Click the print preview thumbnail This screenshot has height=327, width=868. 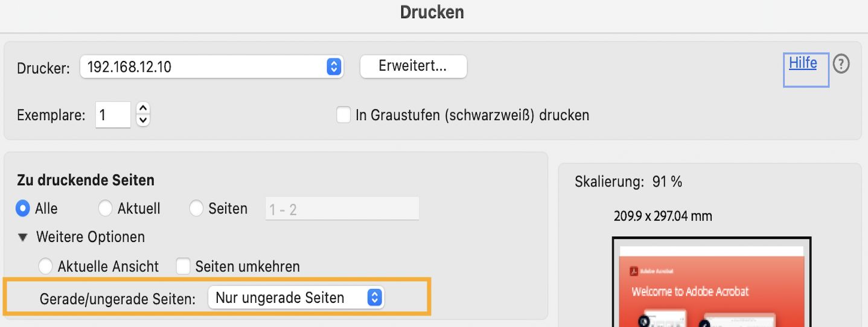[x=711, y=282]
